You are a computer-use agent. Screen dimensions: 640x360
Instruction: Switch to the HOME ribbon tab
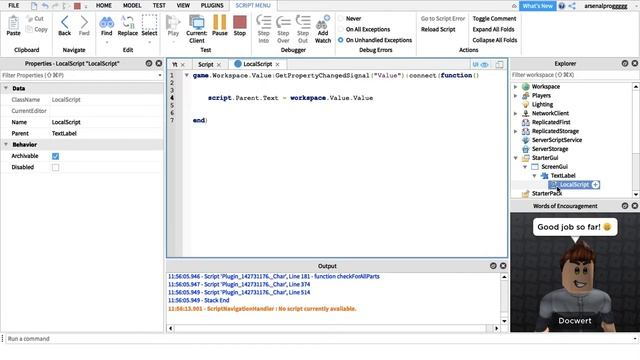pos(104,5)
